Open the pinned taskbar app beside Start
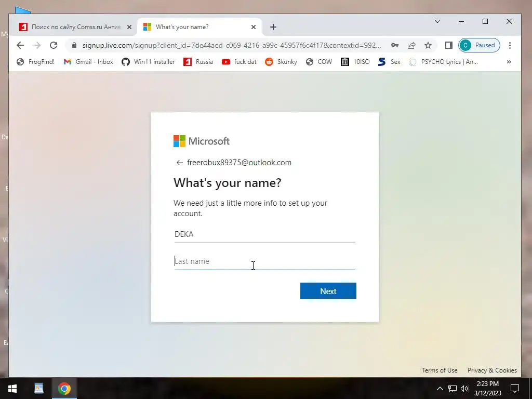The height and width of the screenshot is (399, 532). coord(38,389)
